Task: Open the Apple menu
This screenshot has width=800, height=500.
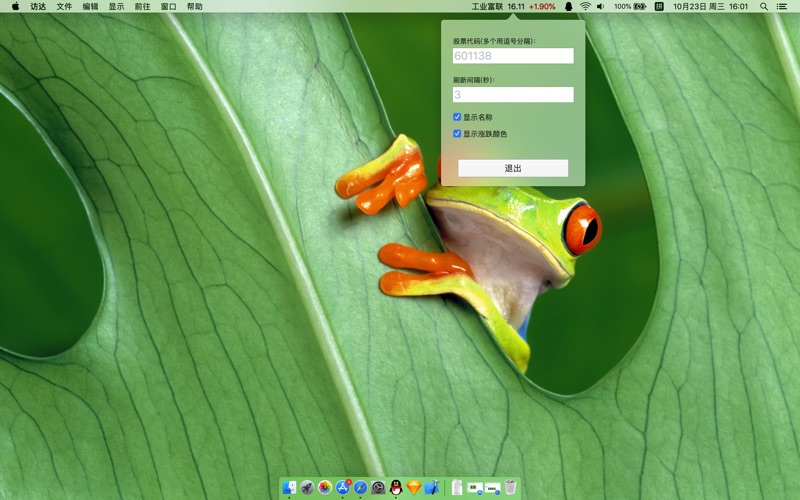Action: pos(15,6)
